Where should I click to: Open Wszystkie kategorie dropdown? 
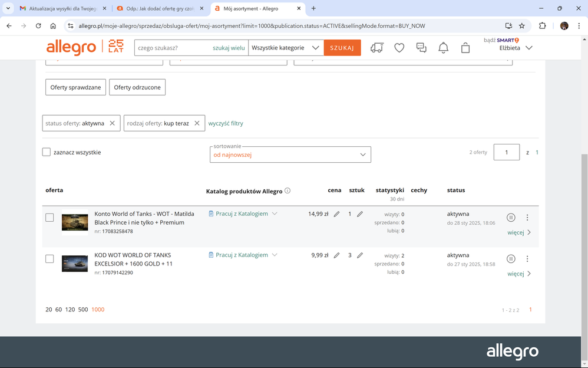[286, 48]
